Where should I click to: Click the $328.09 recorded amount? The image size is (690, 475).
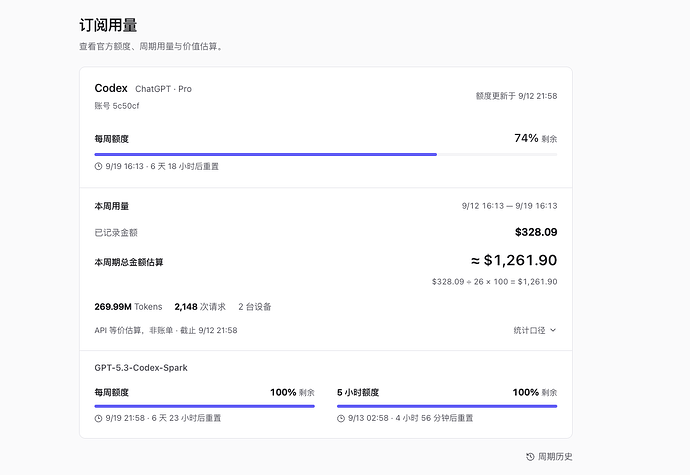coord(536,232)
